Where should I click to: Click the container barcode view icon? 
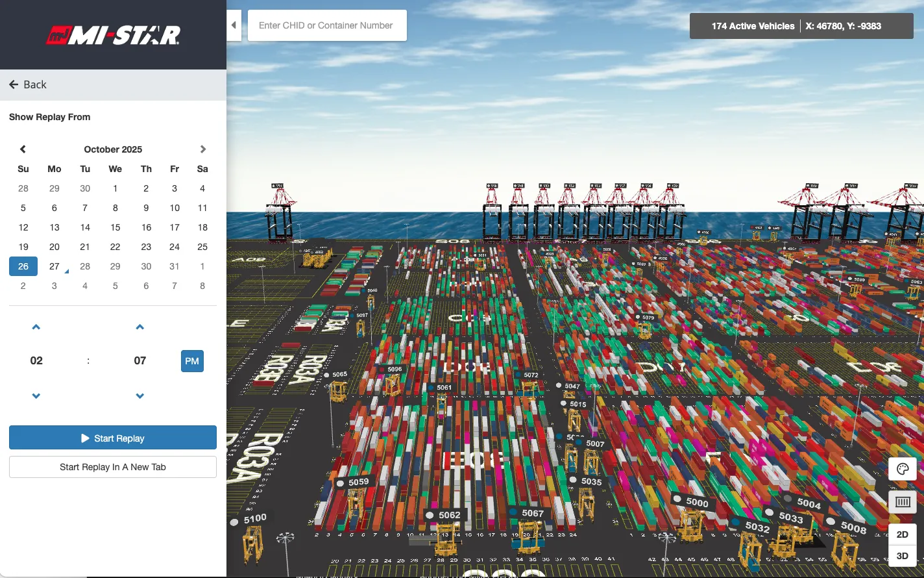click(x=902, y=502)
